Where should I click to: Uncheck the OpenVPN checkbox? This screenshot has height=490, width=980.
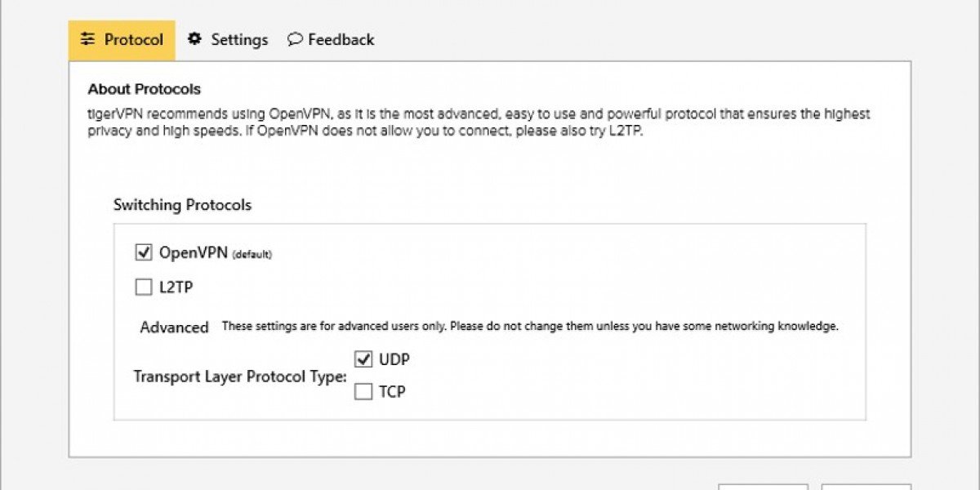pos(144,252)
